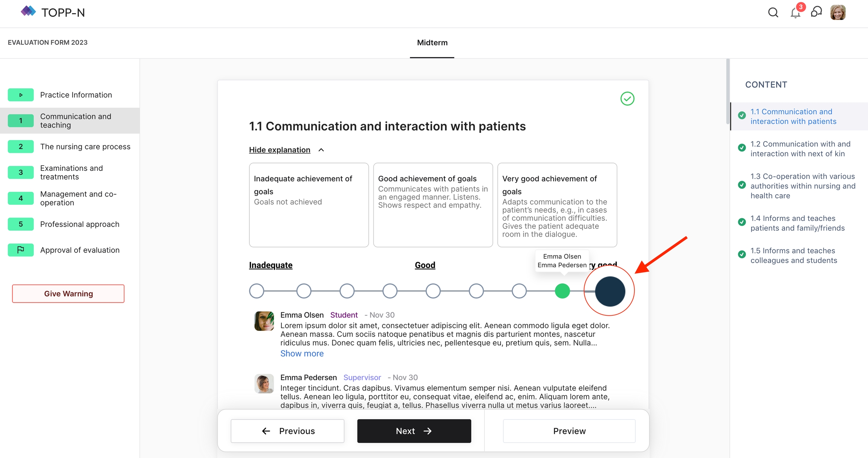Click the Practice Information play icon
The height and width of the screenshot is (458, 868).
coord(21,95)
